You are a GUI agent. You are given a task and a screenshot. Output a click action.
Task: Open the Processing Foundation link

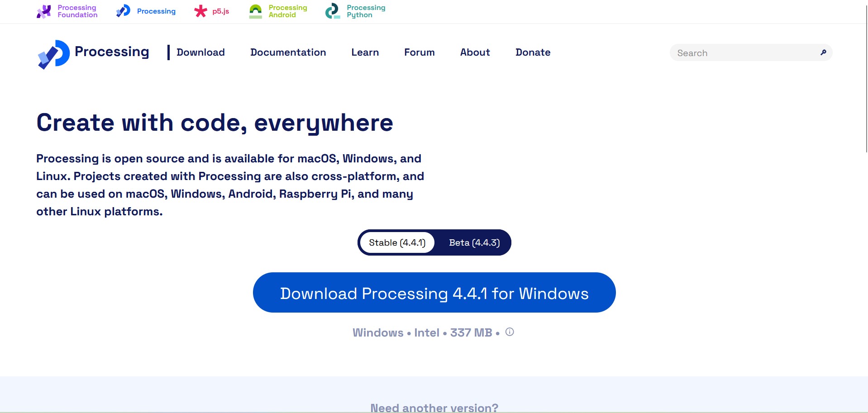(77, 11)
